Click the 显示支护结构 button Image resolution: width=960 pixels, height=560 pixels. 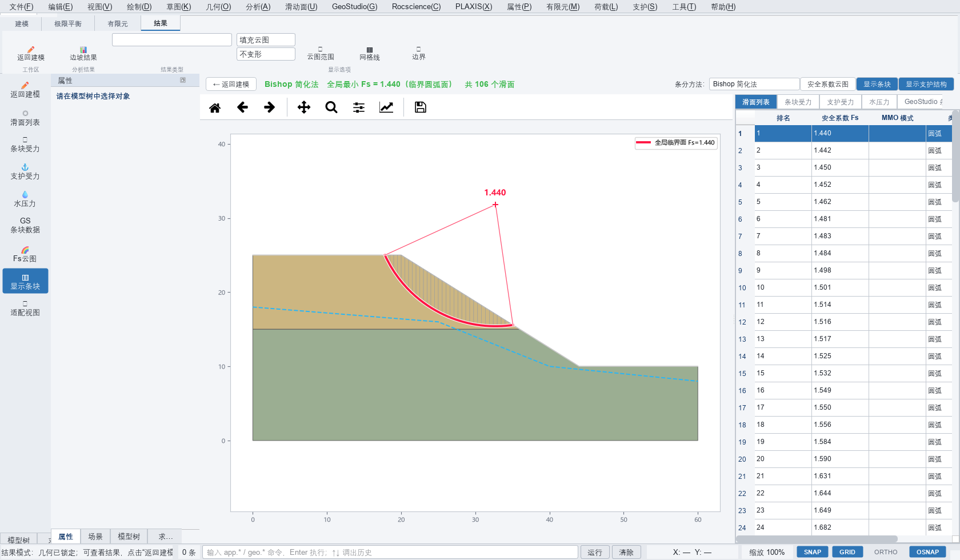[926, 84]
